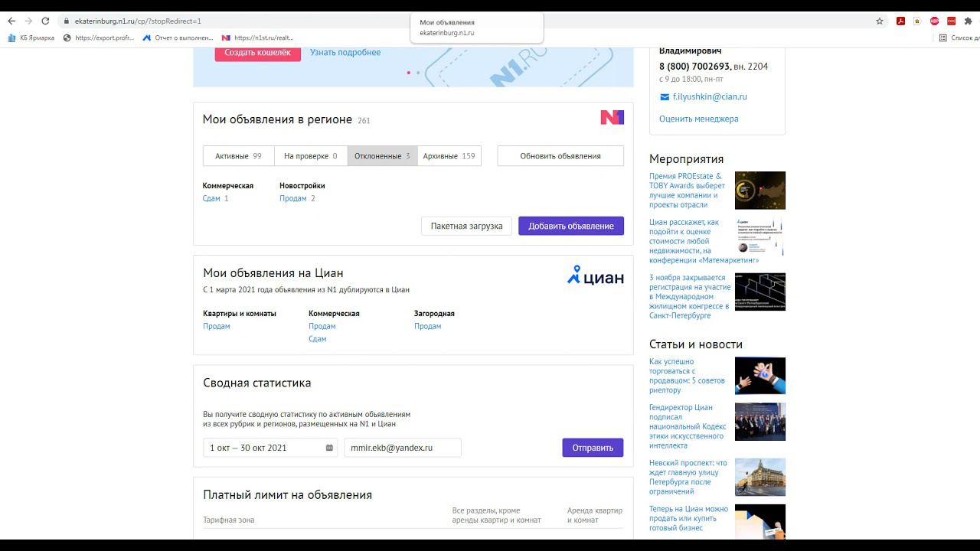Open the Отчет о выполнен bookmark

pyautogui.click(x=178, y=37)
